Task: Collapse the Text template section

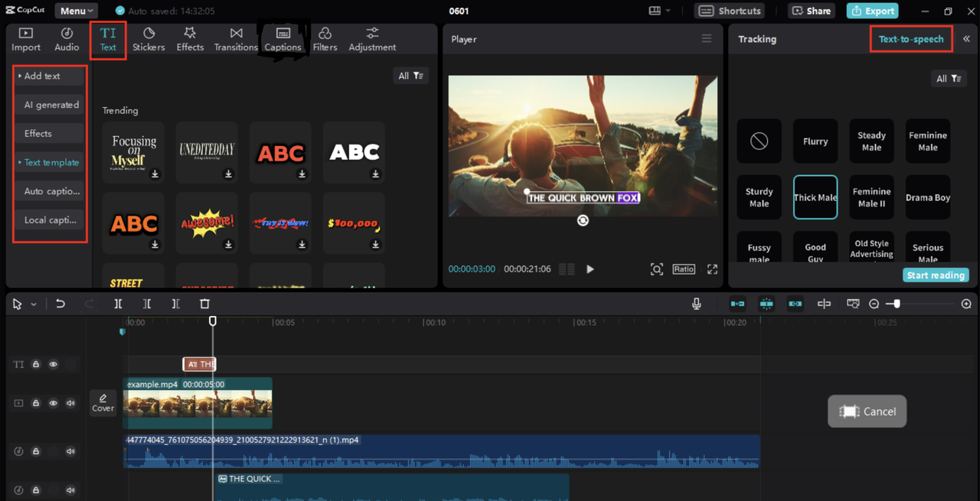Action: coord(49,162)
